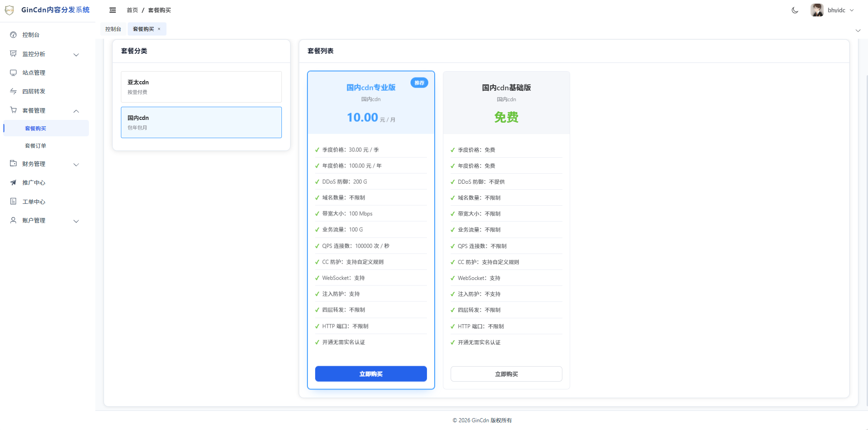Expand the bhyidc account dropdown arrow

(852, 10)
